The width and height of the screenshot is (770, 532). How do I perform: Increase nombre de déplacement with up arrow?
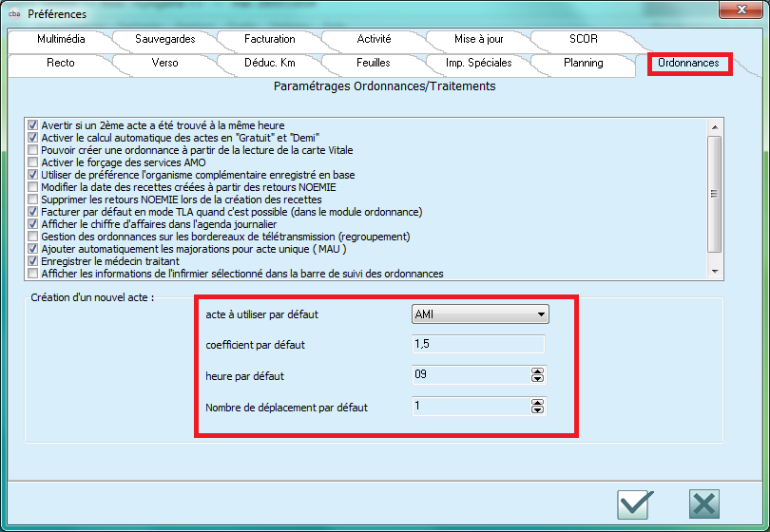[538, 403]
